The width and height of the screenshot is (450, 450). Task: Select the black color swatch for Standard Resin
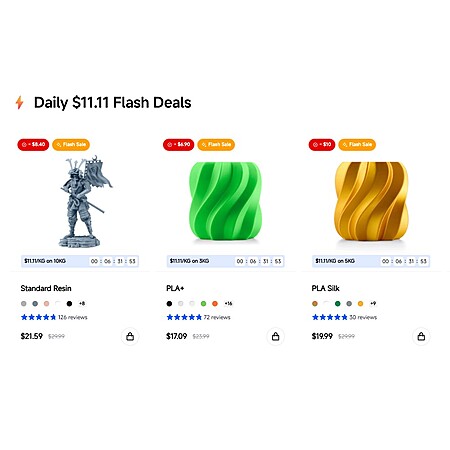click(69, 304)
